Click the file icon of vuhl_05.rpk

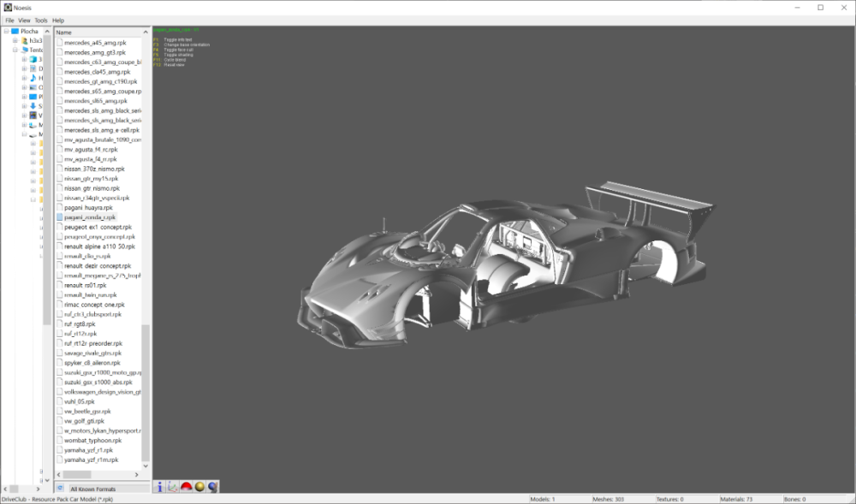(60, 401)
